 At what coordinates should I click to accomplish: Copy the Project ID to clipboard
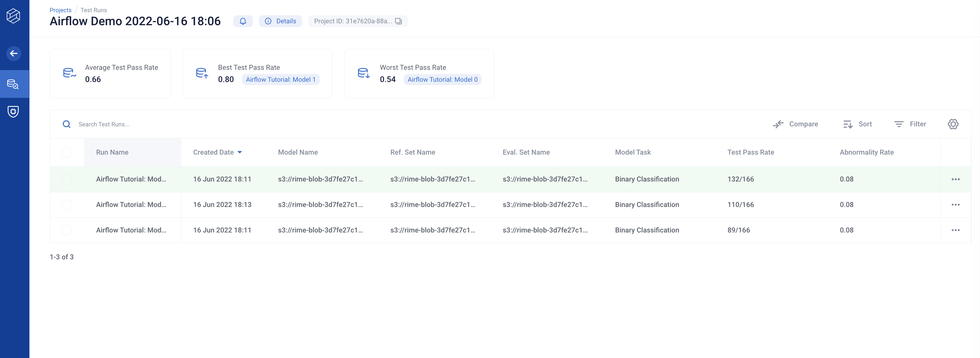pyautogui.click(x=398, y=21)
